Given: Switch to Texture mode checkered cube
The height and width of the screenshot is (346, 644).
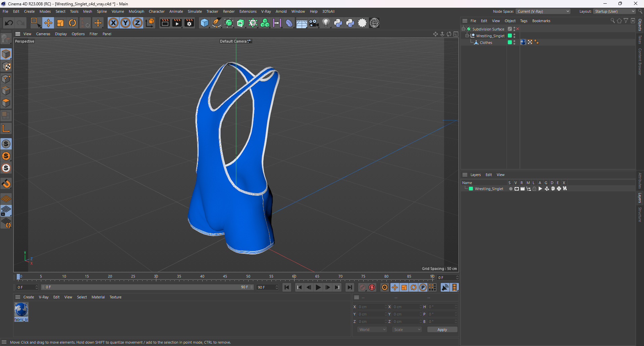Looking at the screenshot, I should [6, 66].
